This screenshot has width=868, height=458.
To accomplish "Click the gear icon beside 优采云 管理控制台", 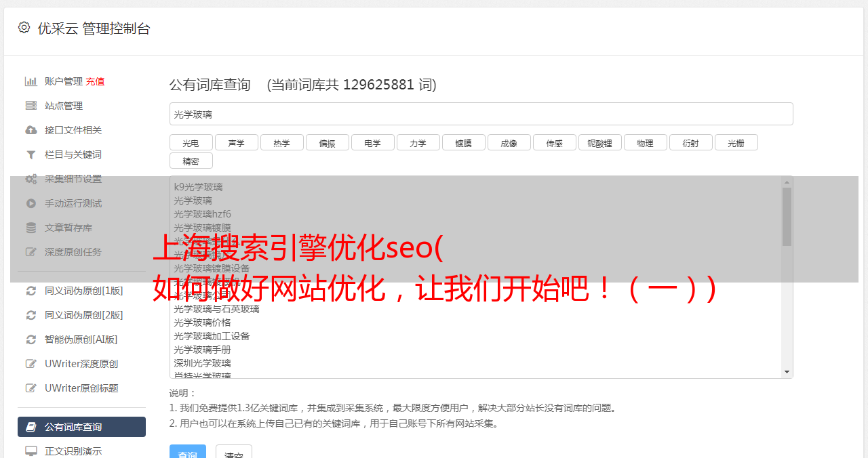I will click(x=24, y=28).
